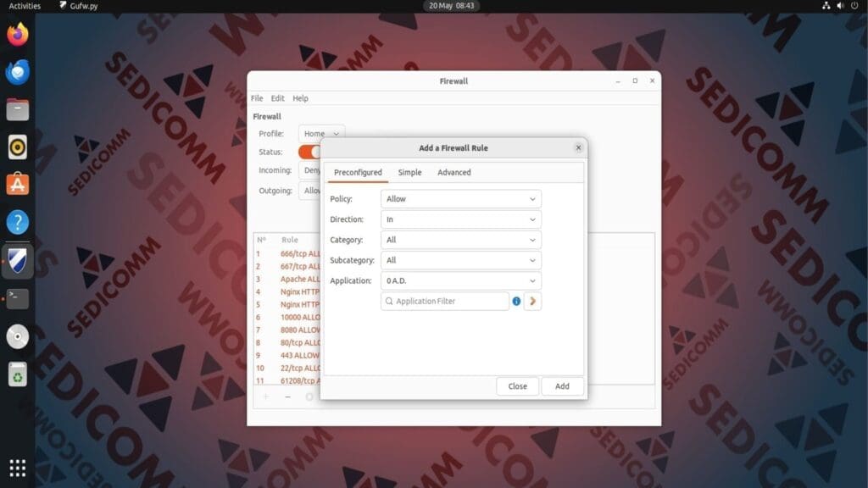Open Ubuntu Software from the dock

[17, 184]
